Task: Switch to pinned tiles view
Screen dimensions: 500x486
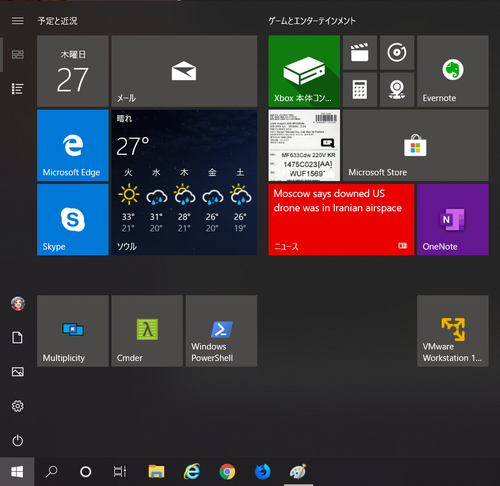Action: [x=18, y=54]
